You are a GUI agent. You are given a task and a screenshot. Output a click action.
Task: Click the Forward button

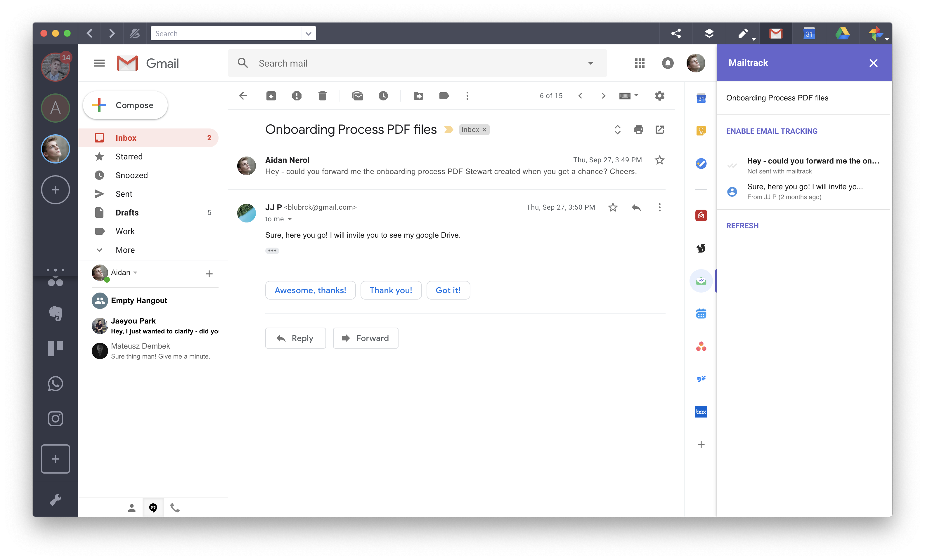(x=366, y=338)
